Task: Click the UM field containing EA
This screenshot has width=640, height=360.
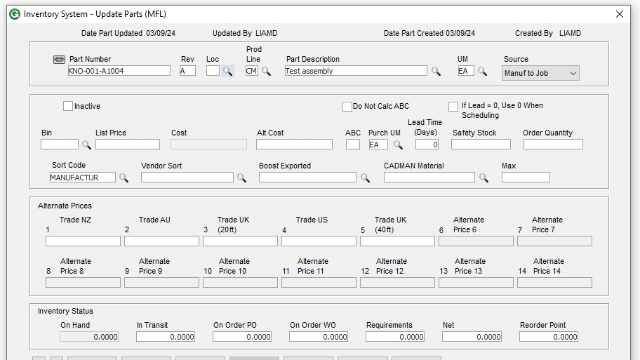Action: tap(466, 71)
